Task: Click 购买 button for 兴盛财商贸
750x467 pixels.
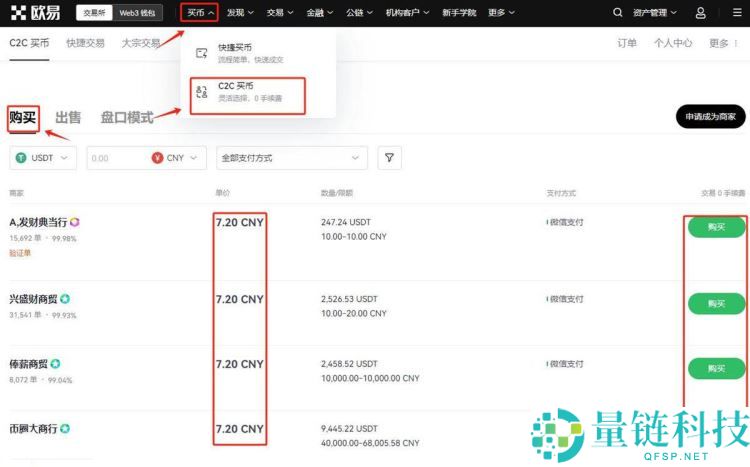Action: click(717, 303)
